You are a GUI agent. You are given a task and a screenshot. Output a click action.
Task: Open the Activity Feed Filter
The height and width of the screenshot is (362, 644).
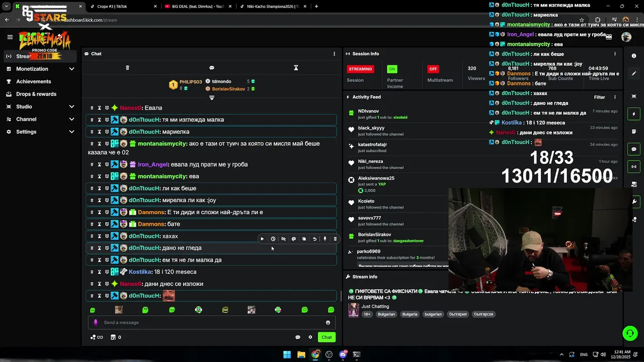pos(599,97)
